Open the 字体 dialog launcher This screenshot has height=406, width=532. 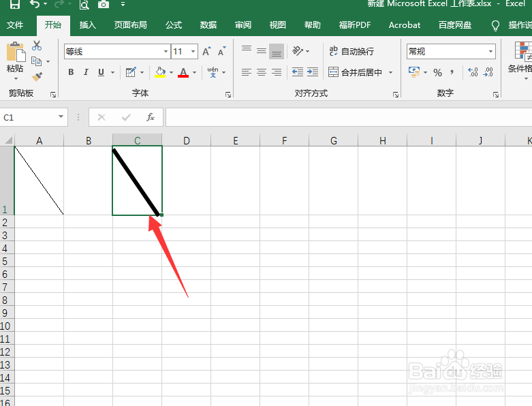coord(228,95)
